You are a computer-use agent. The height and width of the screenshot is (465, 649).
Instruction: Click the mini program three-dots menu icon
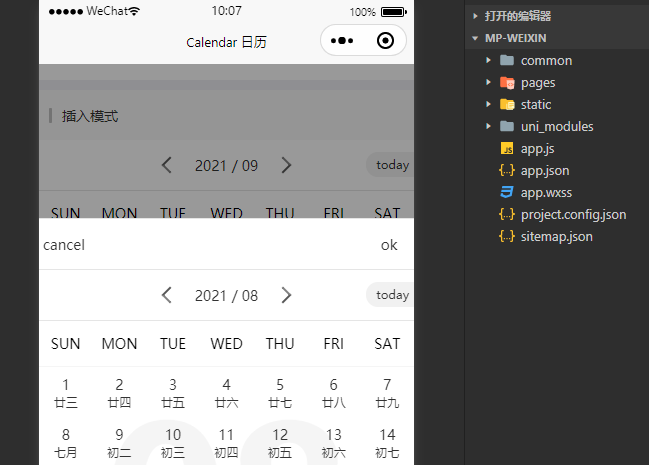pyautogui.click(x=342, y=41)
